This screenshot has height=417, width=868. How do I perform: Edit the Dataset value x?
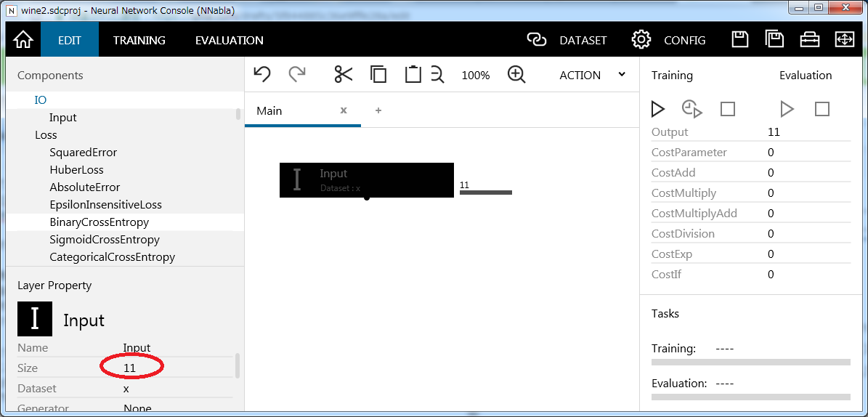[126, 389]
